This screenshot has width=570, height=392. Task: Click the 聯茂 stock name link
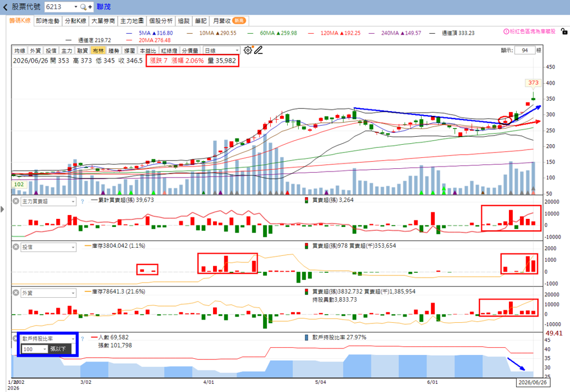104,7
